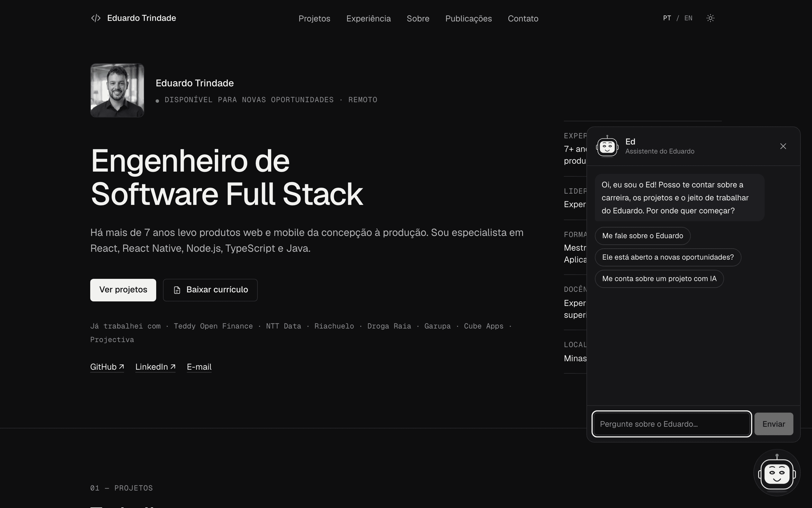Click 'Assistente do Eduardo' subtitle text
This screenshot has height=508, width=812.
660,152
